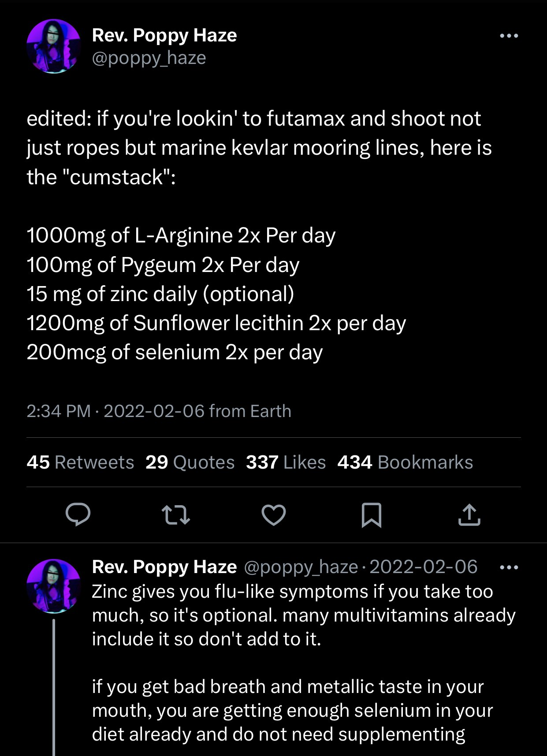Open Rev. Poppy Haze profile picture at top
The height and width of the screenshot is (756, 547).
(x=54, y=46)
